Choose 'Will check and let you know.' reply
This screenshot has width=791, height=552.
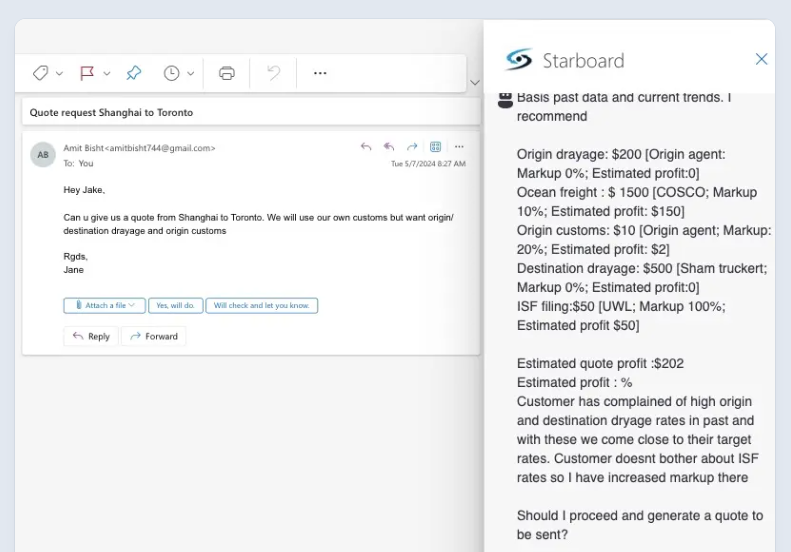point(262,305)
